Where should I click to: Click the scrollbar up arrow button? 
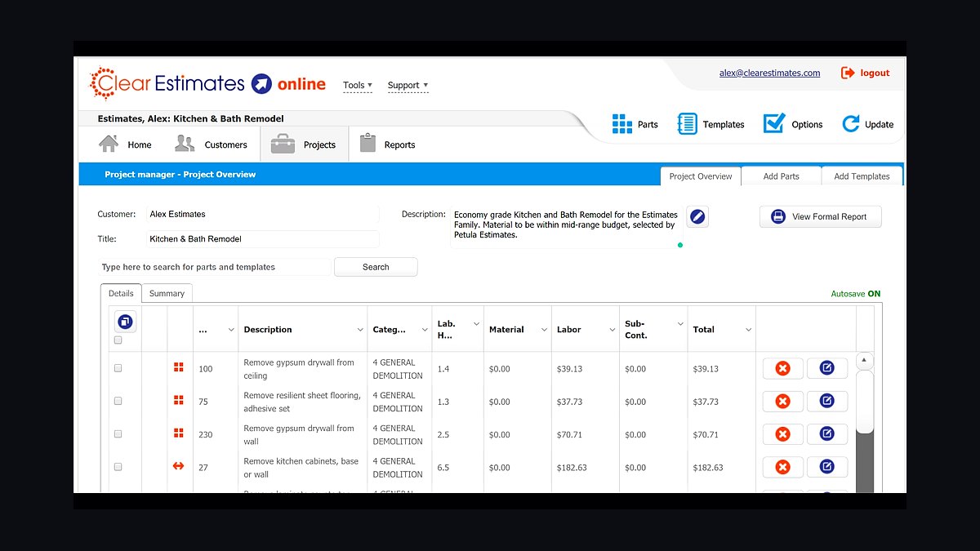coord(864,360)
